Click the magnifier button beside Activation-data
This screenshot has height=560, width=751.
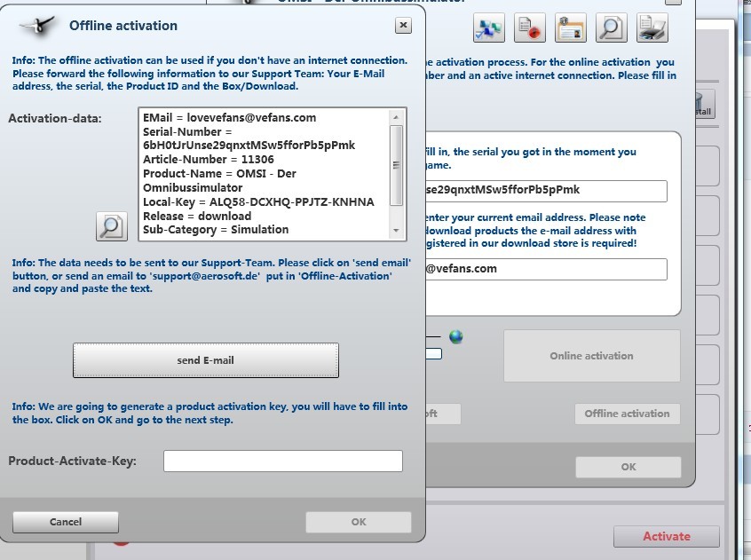[112, 226]
